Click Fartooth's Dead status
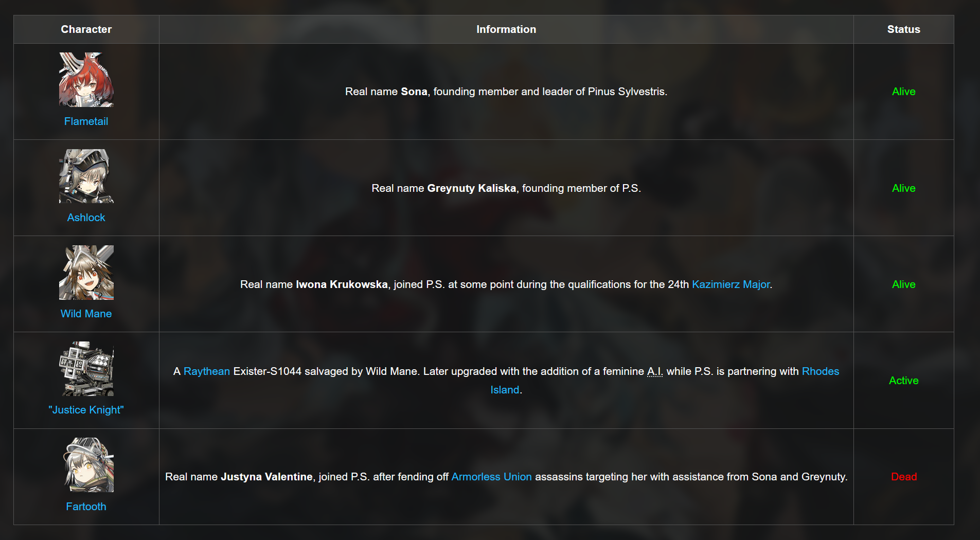980x540 pixels. tap(904, 477)
